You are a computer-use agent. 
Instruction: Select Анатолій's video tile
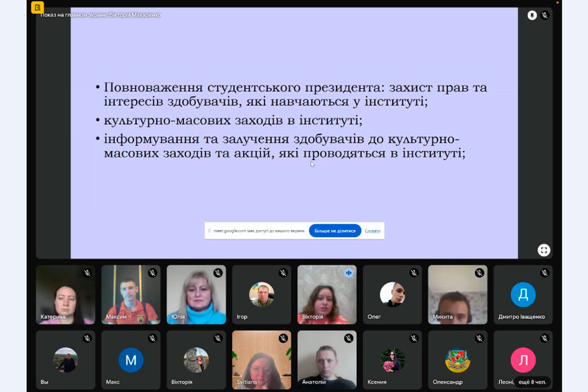(327, 360)
